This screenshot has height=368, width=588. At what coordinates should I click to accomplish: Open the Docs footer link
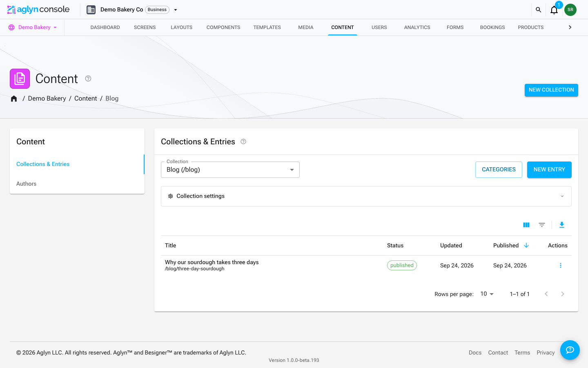(475, 352)
